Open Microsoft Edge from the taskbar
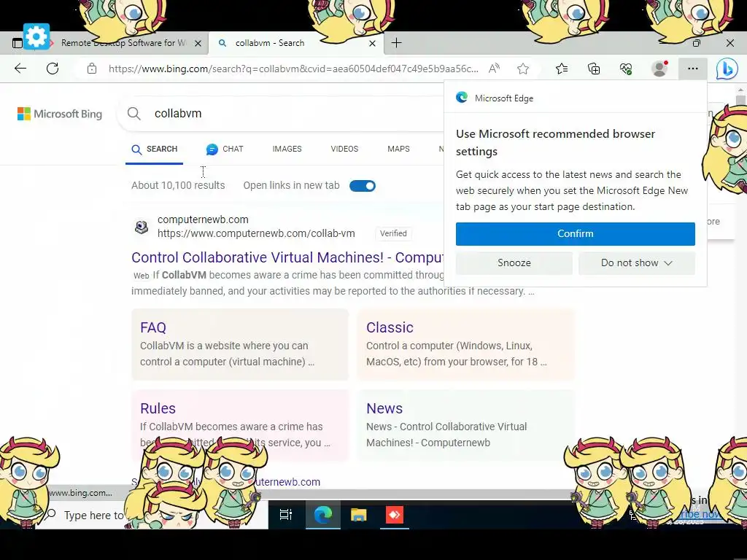This screenshot has height=560, width=747. pos(323,515)
